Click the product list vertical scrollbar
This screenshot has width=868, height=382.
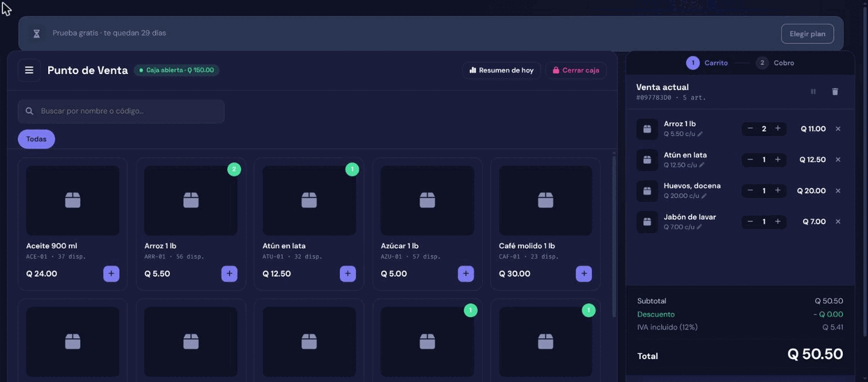coord(614,236)
